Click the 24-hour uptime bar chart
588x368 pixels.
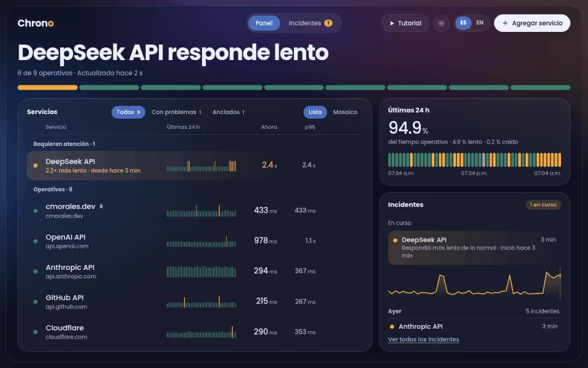474,159
